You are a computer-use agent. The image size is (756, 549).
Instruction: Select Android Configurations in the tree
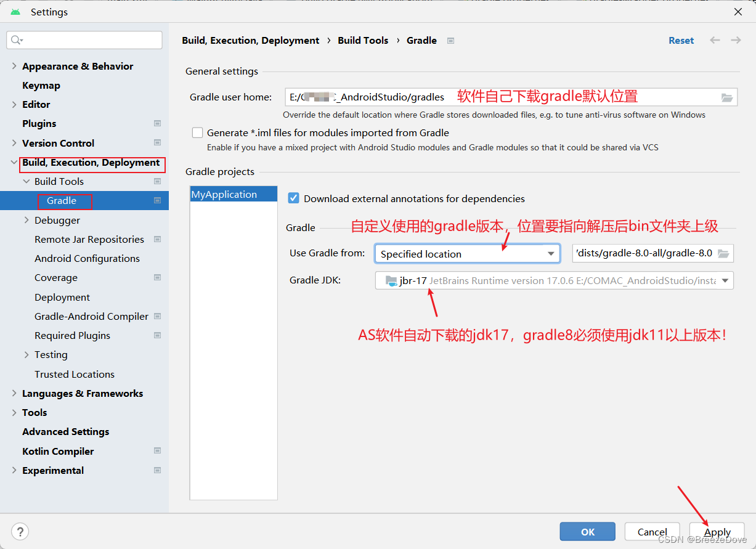point(87,258)
